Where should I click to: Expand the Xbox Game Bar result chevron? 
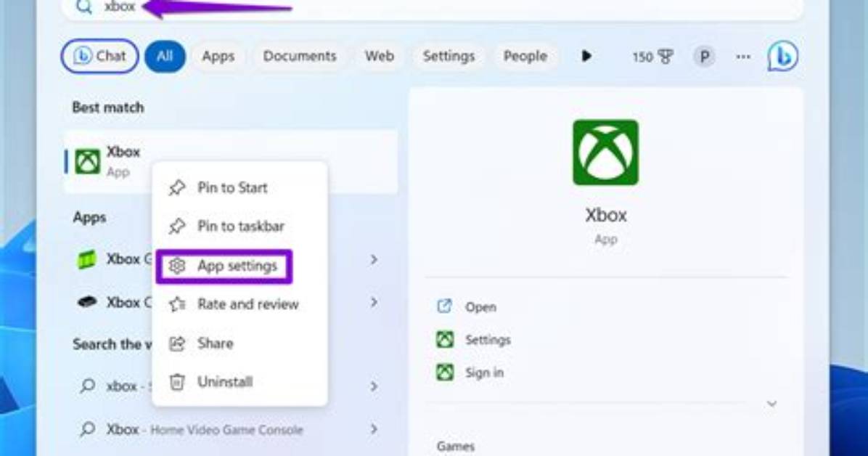coord(374,259)
